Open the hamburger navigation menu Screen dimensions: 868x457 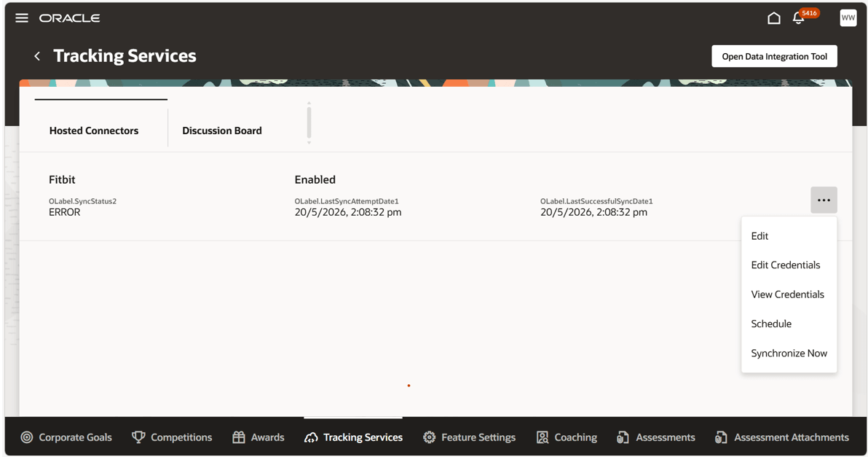click(x=22, y=18)
